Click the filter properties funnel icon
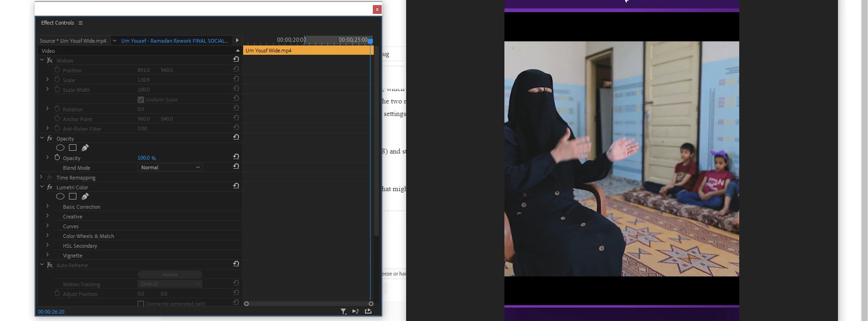Image resolution: width=868 pixels, height=321 pixels. click(343, 311)
